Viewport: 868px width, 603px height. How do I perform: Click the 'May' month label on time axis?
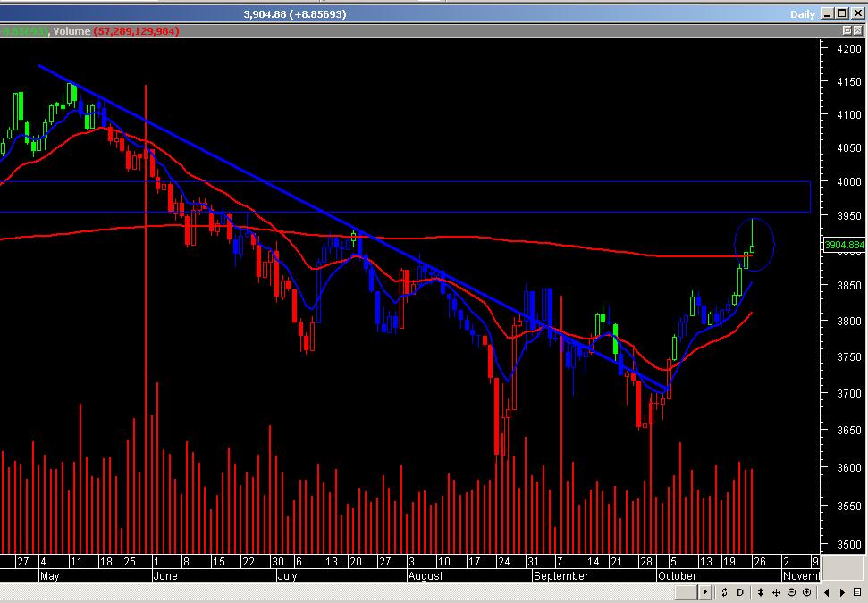coord(49,576)
